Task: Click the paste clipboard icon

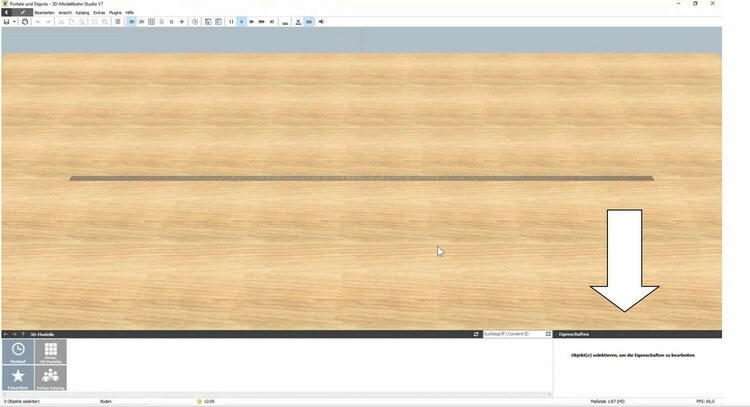Action: 82,22
